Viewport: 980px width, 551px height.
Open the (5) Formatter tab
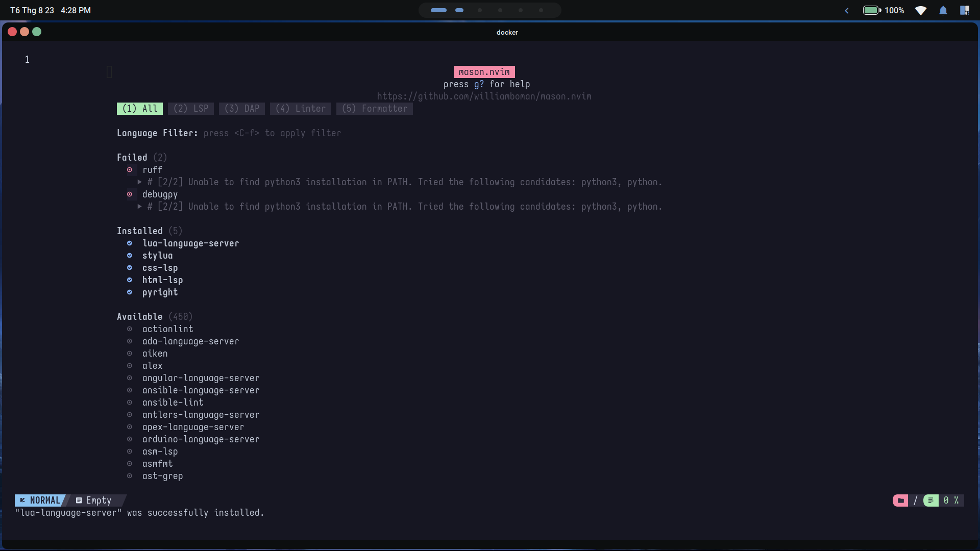pyautogui.click(x=375, y=109)
